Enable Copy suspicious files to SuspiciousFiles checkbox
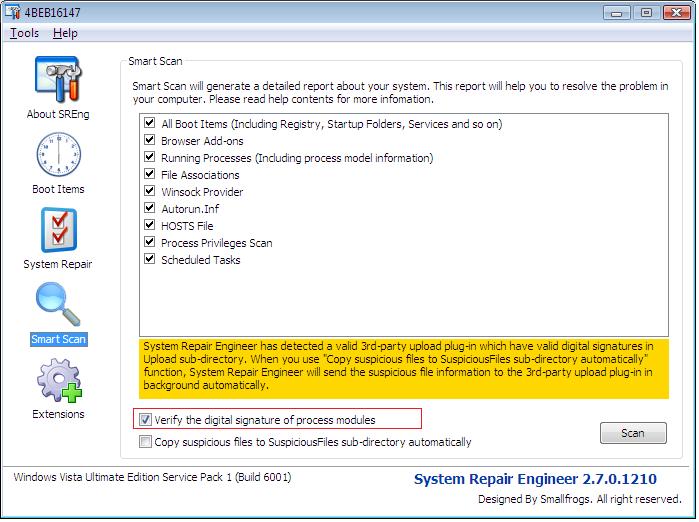 [x=145, y=442]
